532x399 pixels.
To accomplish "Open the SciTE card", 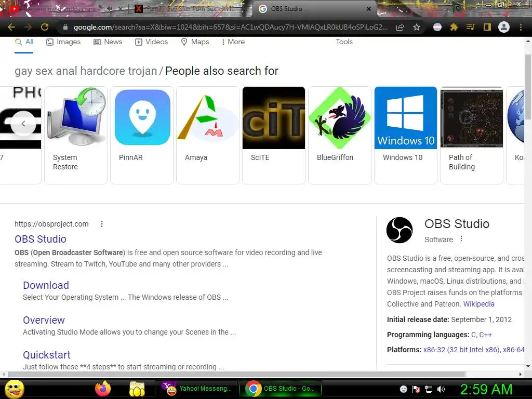I will click(x=274, y=135).
